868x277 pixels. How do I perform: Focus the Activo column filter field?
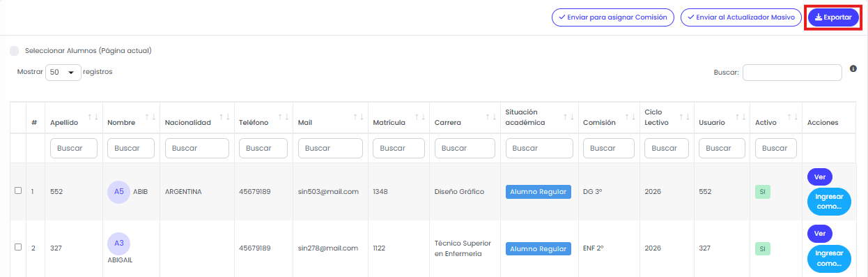coord(776,148)
